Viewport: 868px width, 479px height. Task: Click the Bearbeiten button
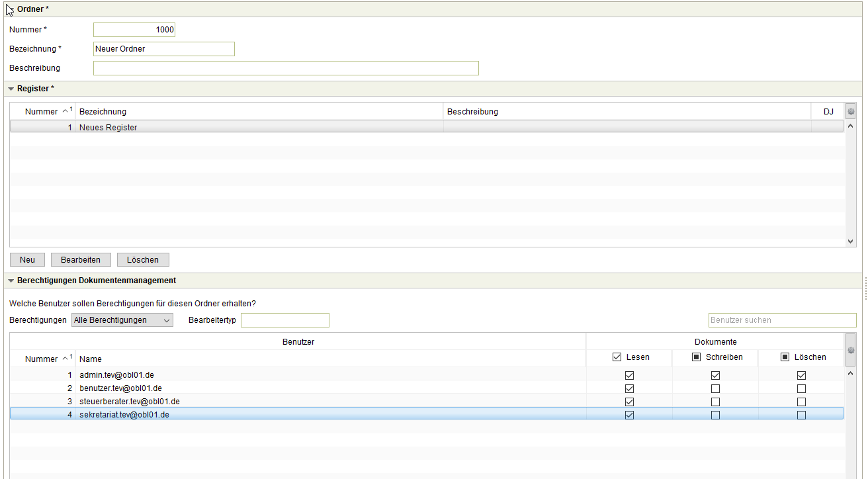pyautogui.click(x=81, y=259)
